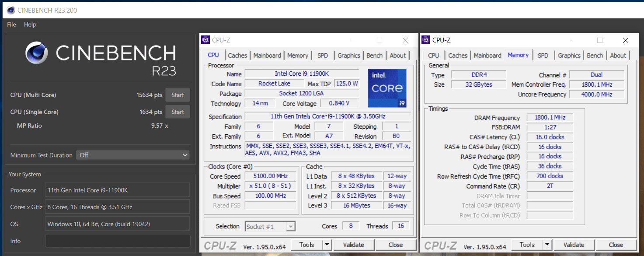Switch to CPU tab in right CPU-Z window
This screenshot has height=256, width=644.
434,56
